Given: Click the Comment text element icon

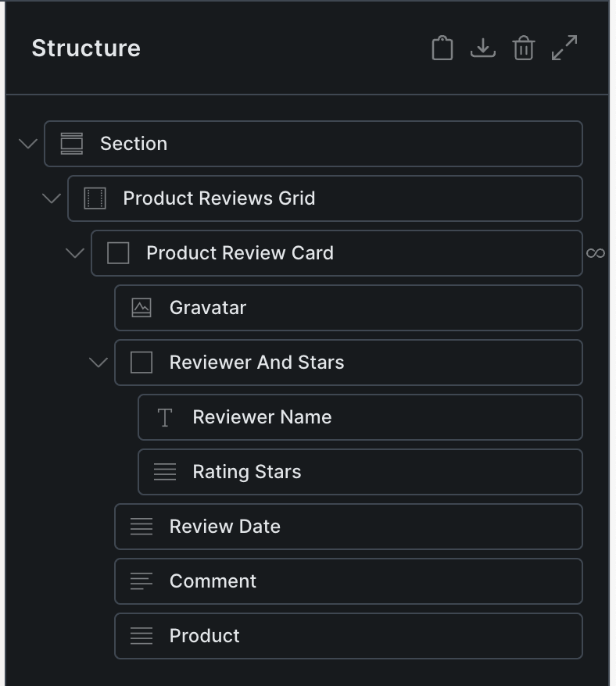Looking at the screenshot, I should coord(141,581).
